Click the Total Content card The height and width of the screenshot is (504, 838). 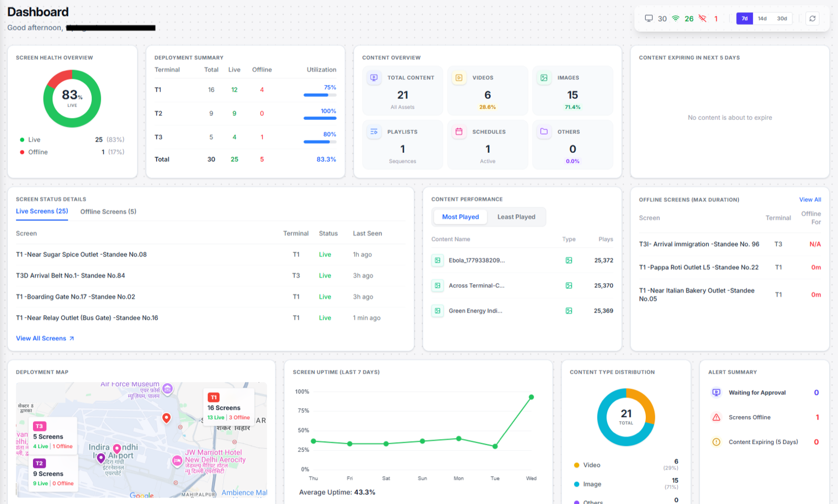403,91
